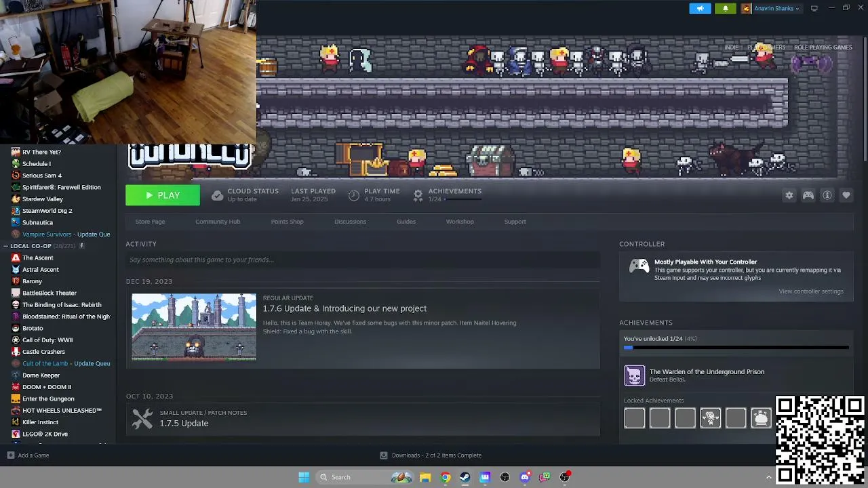The height and width of the screenshot is (488, 868).
Task: Open File Explorer from taskbar
Action: pyautogui.click(x=425, y=477)
